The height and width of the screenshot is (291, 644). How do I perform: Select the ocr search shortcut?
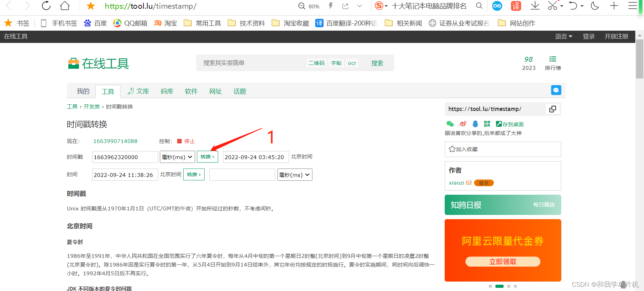(352, 63)
